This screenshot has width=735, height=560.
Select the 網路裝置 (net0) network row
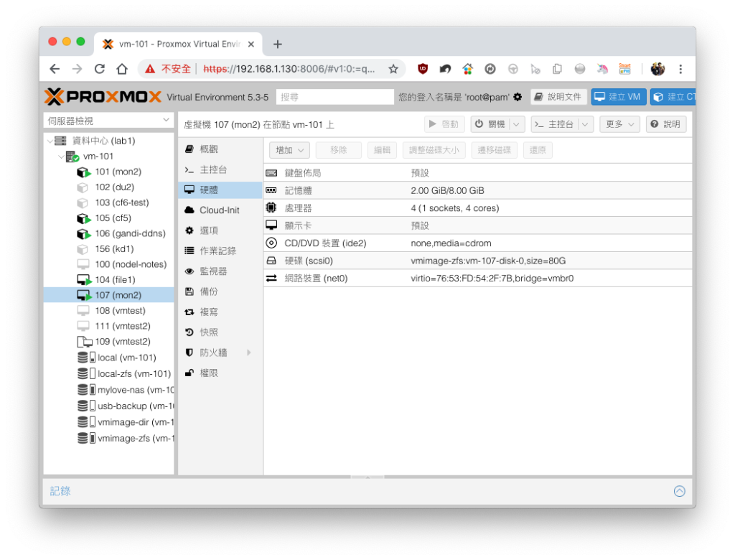click(477, 278)
